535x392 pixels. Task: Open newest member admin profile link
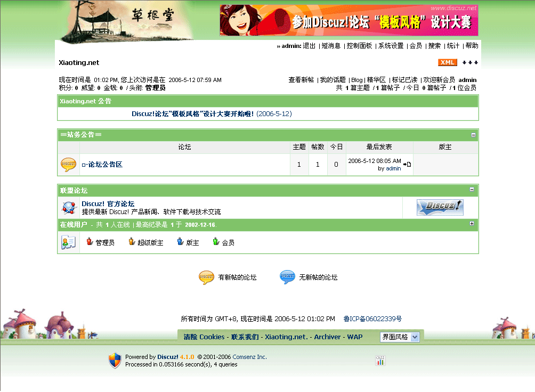[x=467, y=80]
